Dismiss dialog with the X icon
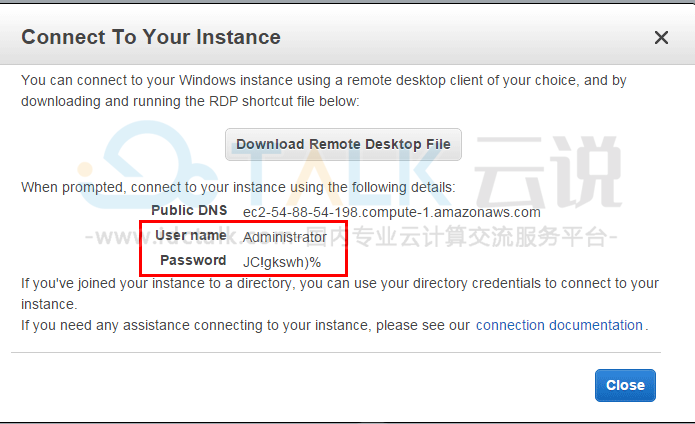The image size is (695, 424). click(x=661, y=38)
